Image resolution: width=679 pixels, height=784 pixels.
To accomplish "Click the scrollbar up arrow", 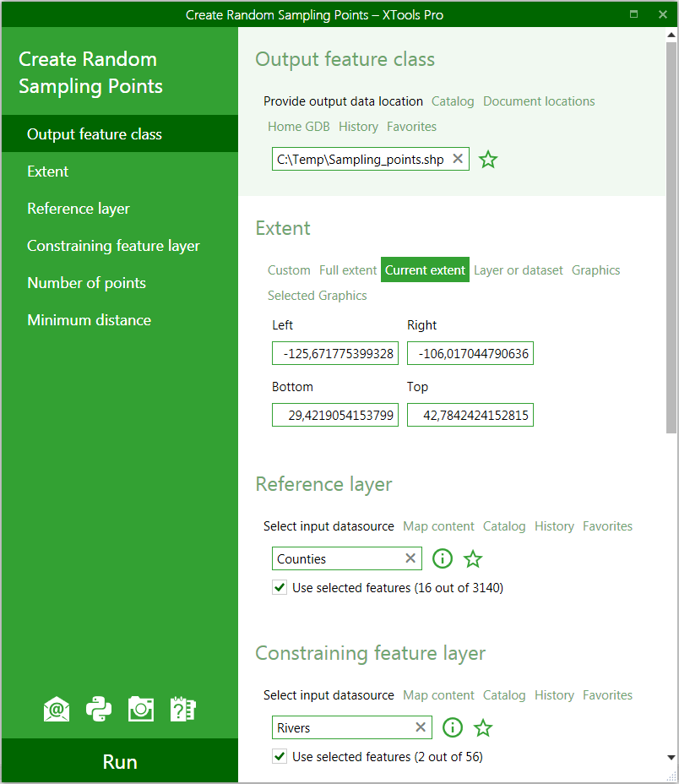I will (x=671, y=35).
